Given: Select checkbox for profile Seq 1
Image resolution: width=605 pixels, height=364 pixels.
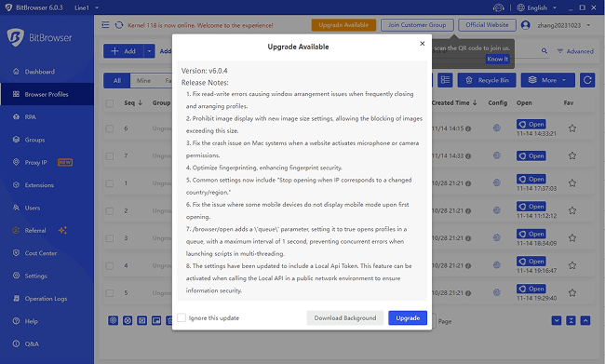Looking at the screenshot, I should tap(110, 183).
